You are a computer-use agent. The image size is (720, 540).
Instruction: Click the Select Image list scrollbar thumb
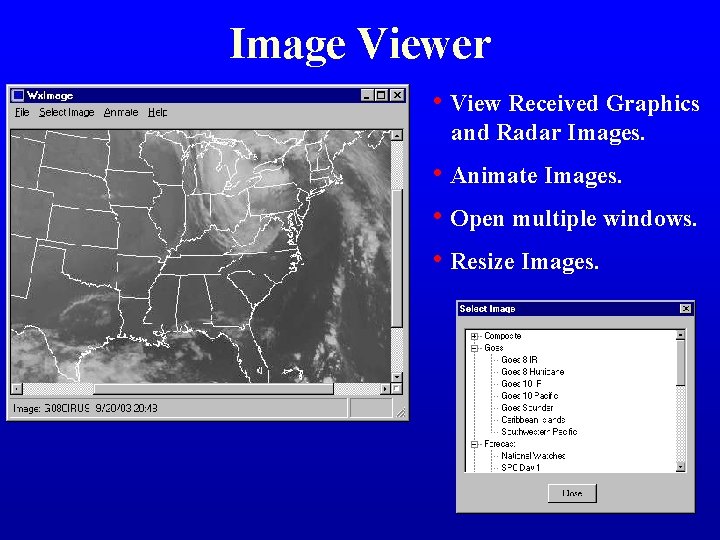681,363
